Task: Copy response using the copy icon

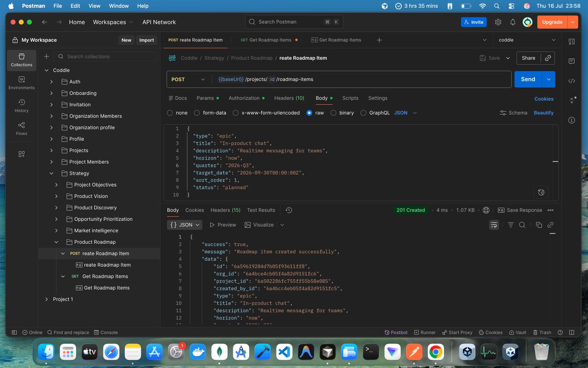Action: 539,225
